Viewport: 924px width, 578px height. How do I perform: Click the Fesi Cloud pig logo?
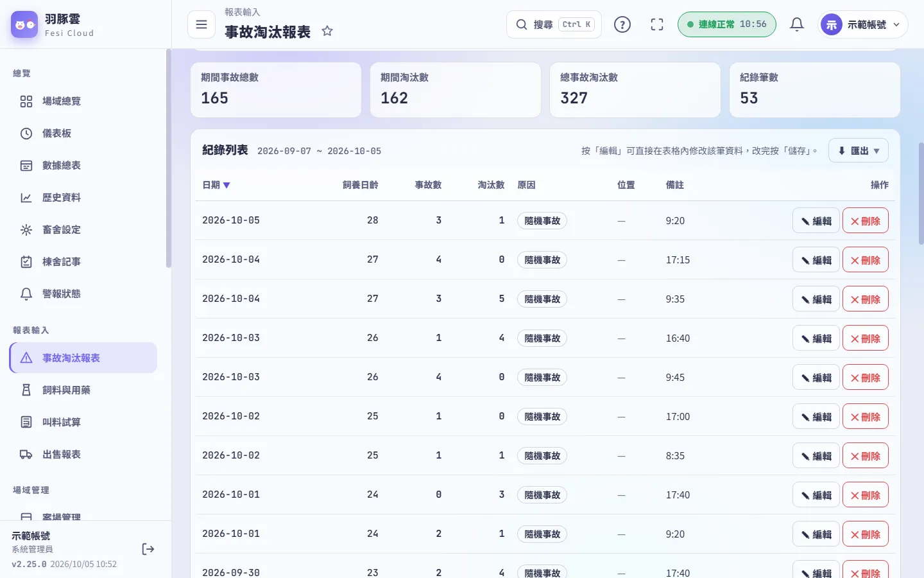[24, 24]
